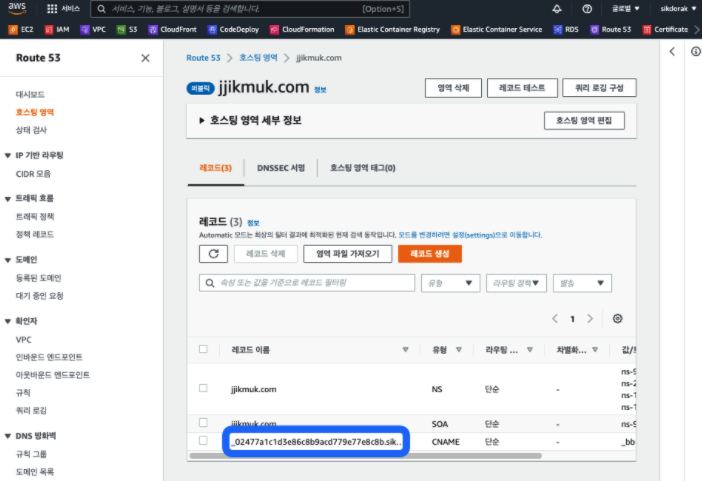Click the 호스팅 영역 breadcrumb link

pos(258,58)
